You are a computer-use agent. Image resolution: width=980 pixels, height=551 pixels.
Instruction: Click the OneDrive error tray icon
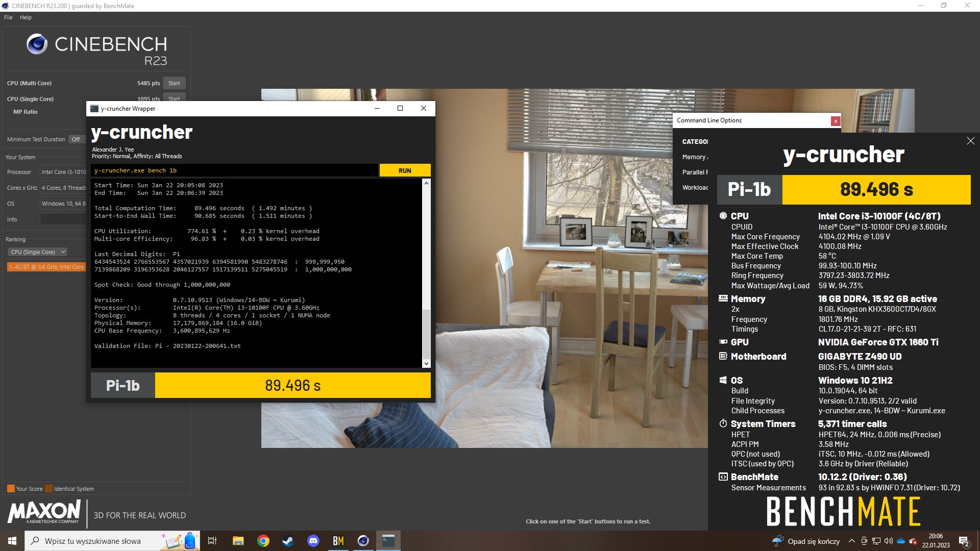point(913,541)
